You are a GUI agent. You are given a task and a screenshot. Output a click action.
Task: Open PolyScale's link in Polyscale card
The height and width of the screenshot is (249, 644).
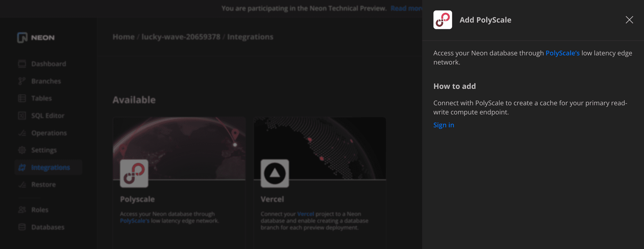135,221
